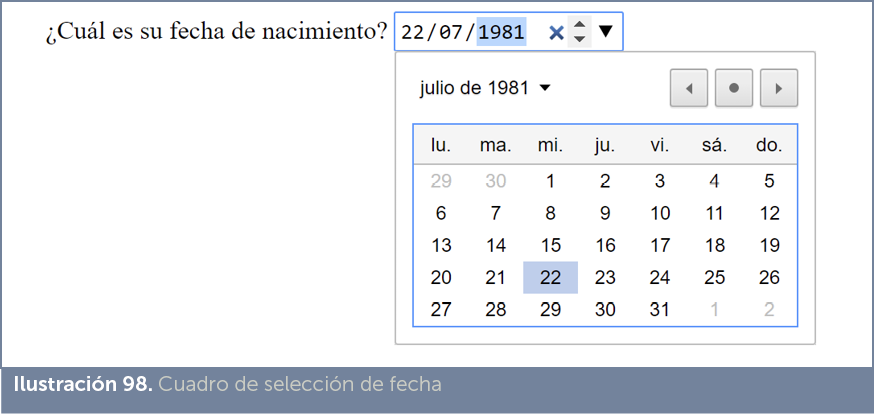Toggle the calendar popup with the black triangle
Image resolution: width=874 pixels, height=415 pixels.
click(606, 32)
